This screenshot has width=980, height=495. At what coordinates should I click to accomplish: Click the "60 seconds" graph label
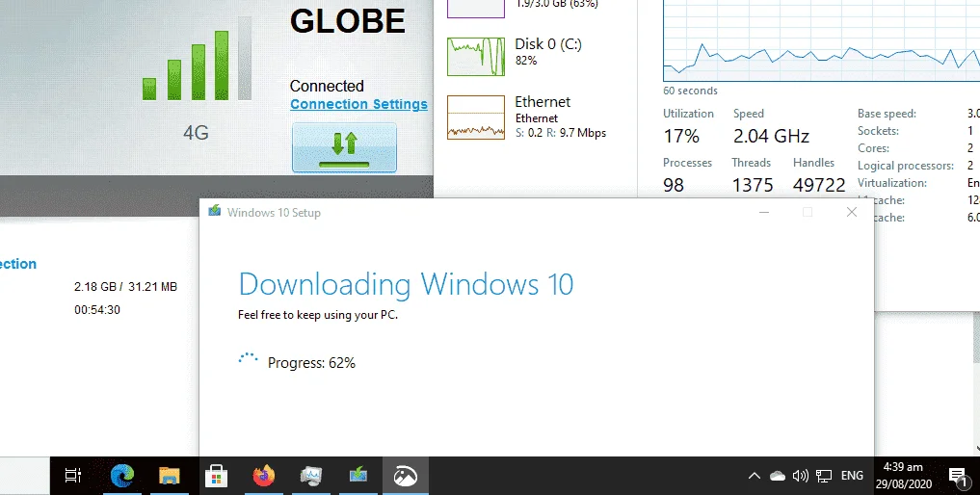(x=690, y=91)
